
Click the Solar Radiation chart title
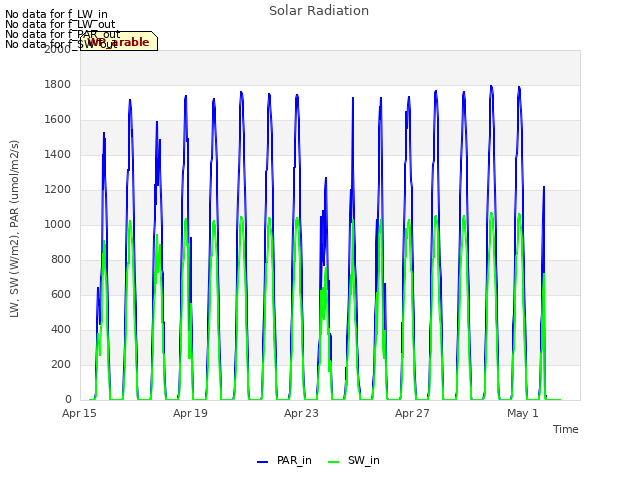[319, 11]
